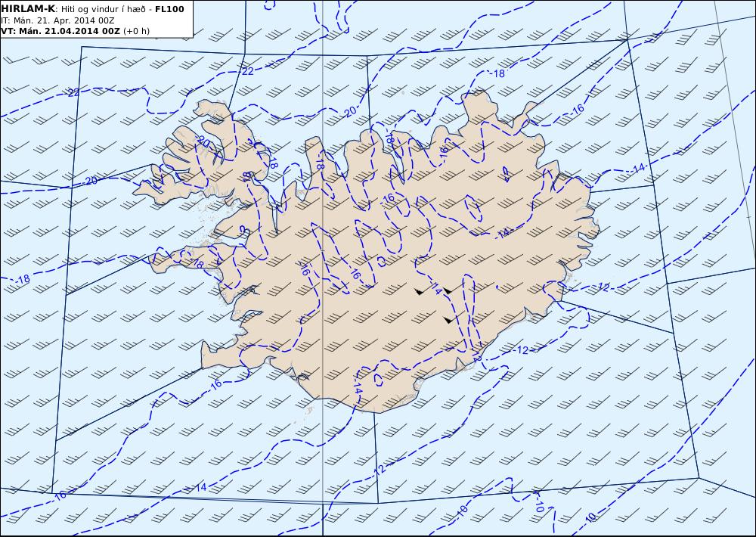Click the -14 isotherm label offshore east of Iceland
Image resolution: width=756 pixels, height=537 pixels.
tap(638, 169)
